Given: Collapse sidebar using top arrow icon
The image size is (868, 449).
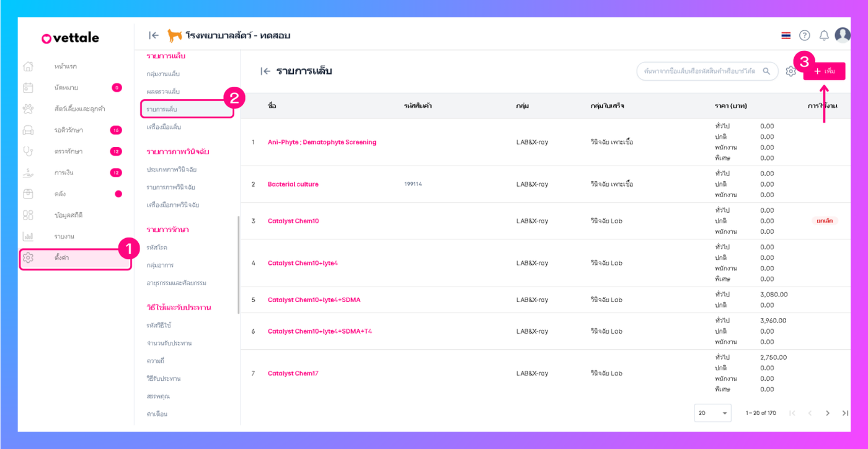Looking at the screenshot, I should pyautogui.click(x=154, y=35).
